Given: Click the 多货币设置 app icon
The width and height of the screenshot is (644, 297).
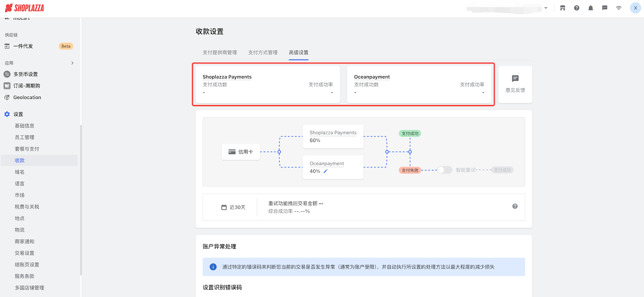Looking at the screenshot, I should [x=7, y=74].
